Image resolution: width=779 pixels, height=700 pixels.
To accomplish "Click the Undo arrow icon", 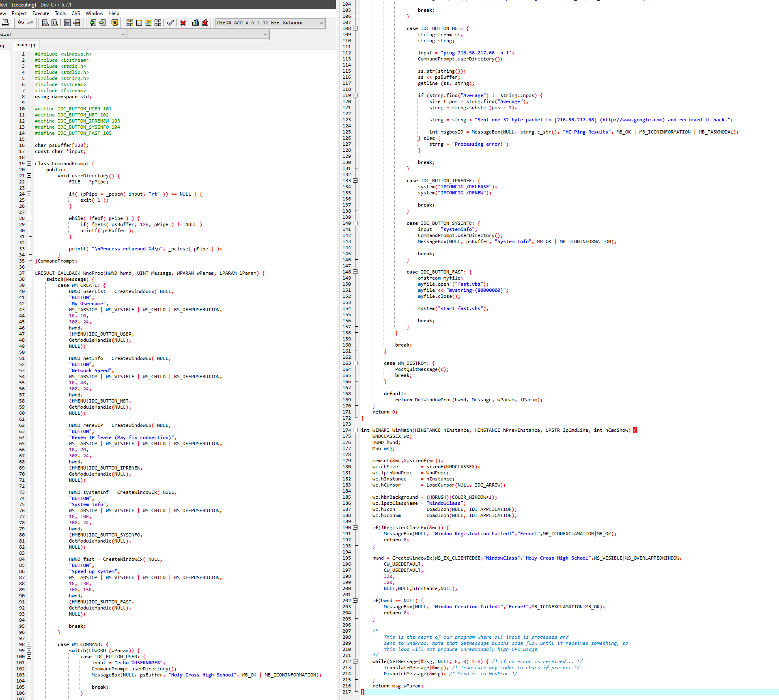I will click(21, 23).
